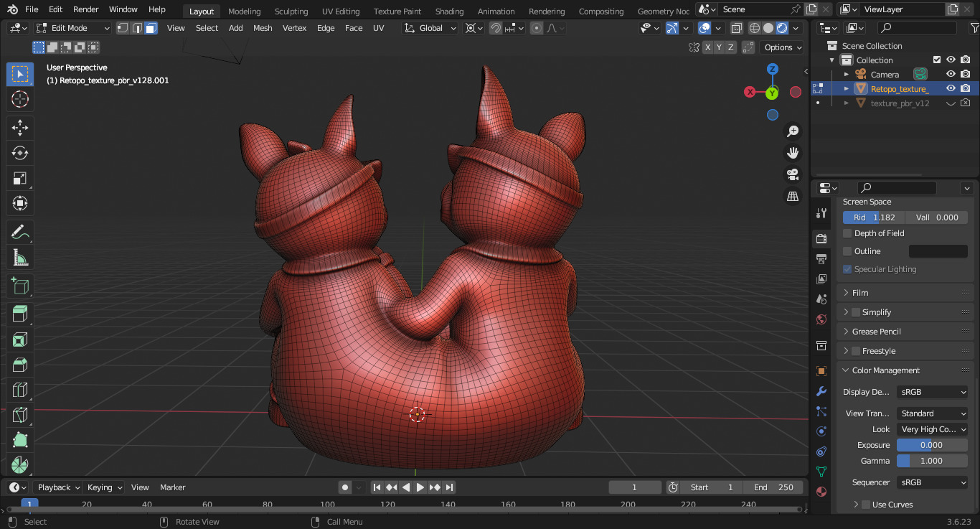Select the Loop Cut tool
Image resolution: width=980 pixels, height=529 pixels.
pyautogui.click(x=20, y=390)
